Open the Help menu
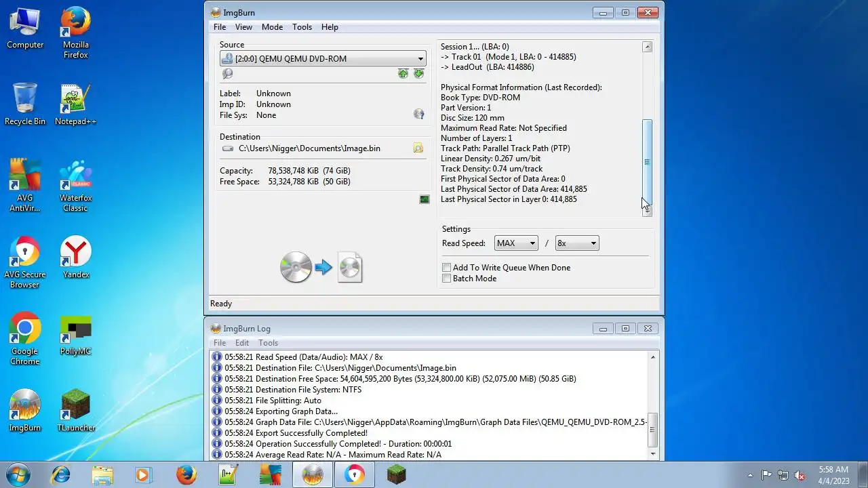 (330, 27)
